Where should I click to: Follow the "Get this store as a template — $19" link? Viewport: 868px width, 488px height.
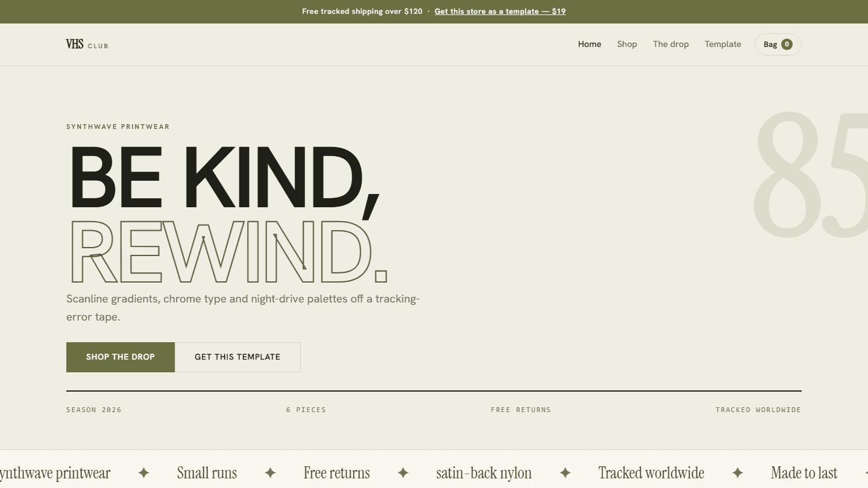[x=500, y=11]
